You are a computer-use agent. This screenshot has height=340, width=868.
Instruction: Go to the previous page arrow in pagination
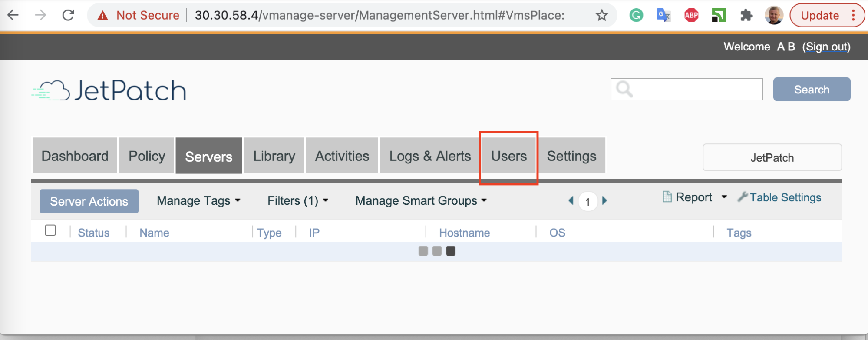click(571, 201)
